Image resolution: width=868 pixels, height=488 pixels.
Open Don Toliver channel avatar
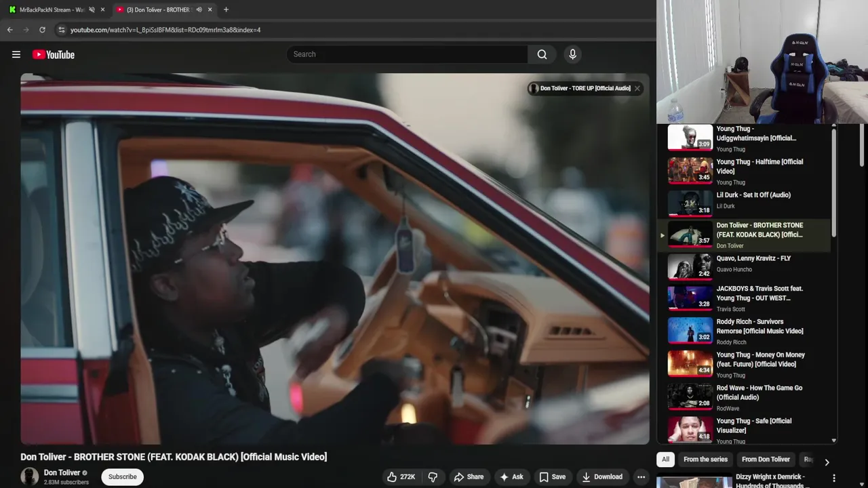(x=30, y=476)
